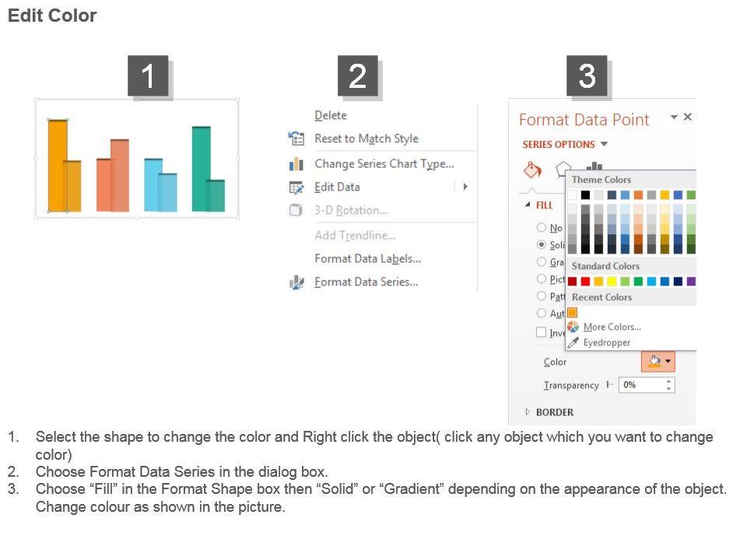Pick a color with the Eyedropper
747x560 pixels.
click(573, 342)
